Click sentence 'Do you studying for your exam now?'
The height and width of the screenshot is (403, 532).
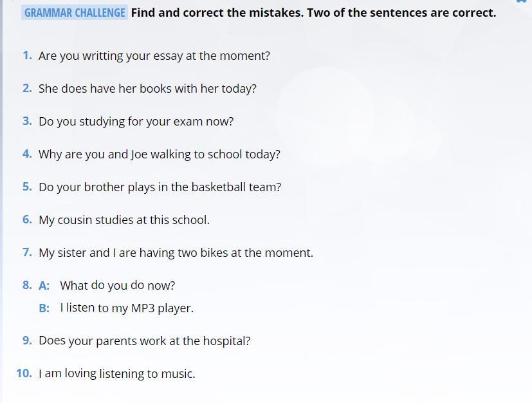click(136, 122)
